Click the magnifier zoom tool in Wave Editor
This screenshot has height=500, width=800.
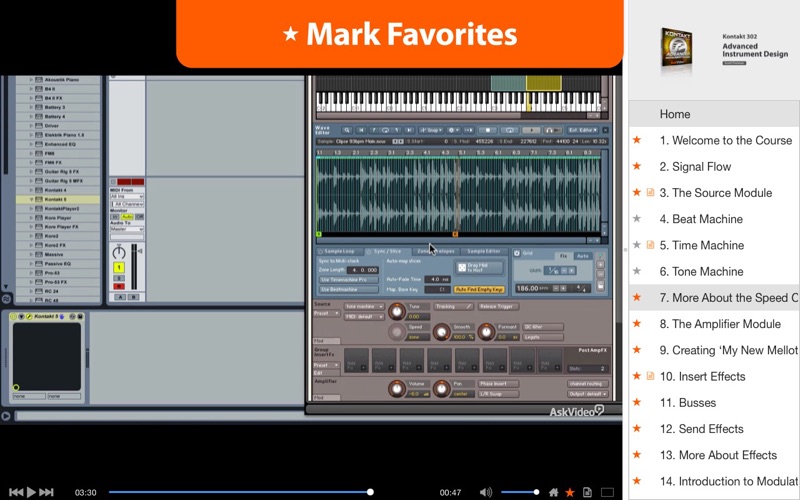(x=346, y=131)
